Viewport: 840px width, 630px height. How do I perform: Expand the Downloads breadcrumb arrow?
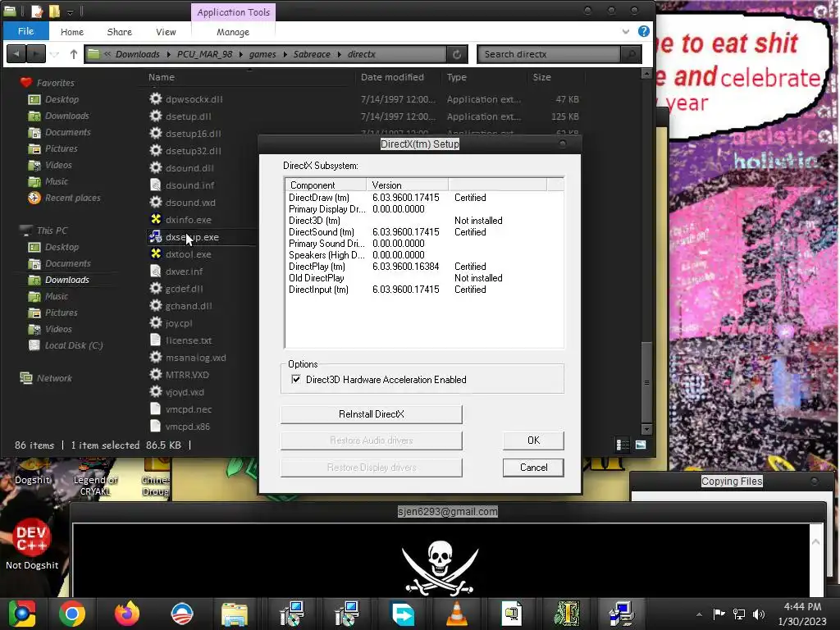coord(169,54)
